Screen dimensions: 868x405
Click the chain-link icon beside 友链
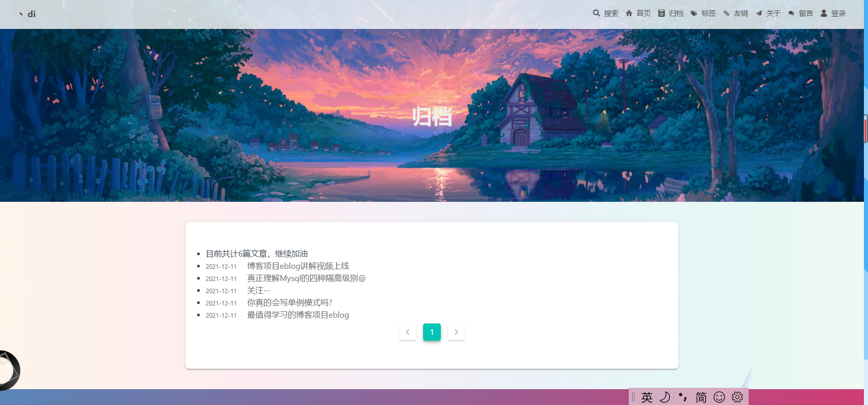726,14
